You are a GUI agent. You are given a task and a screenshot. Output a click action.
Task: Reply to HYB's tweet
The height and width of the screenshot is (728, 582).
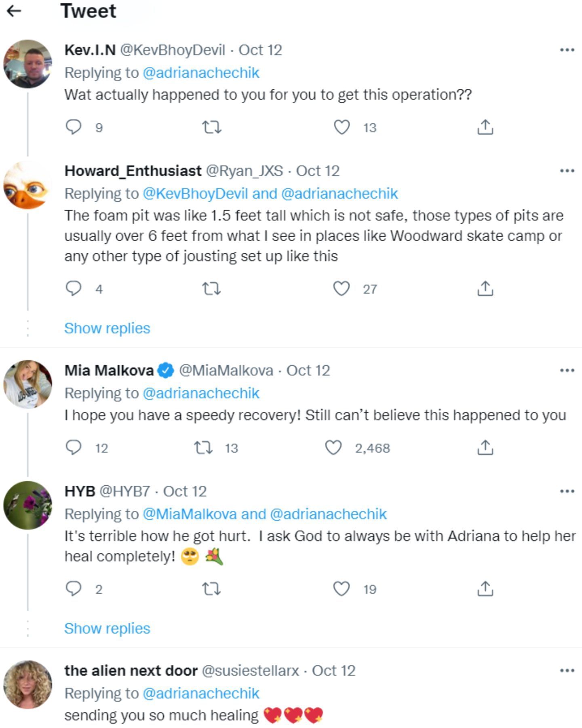(x=74, y=589)
